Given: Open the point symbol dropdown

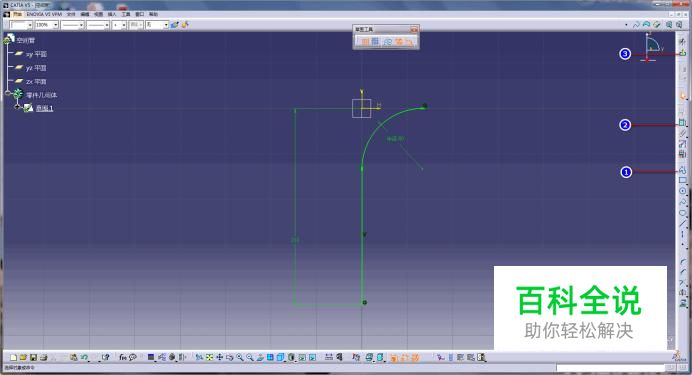Looking at the screenshot, I should point(119,25).
